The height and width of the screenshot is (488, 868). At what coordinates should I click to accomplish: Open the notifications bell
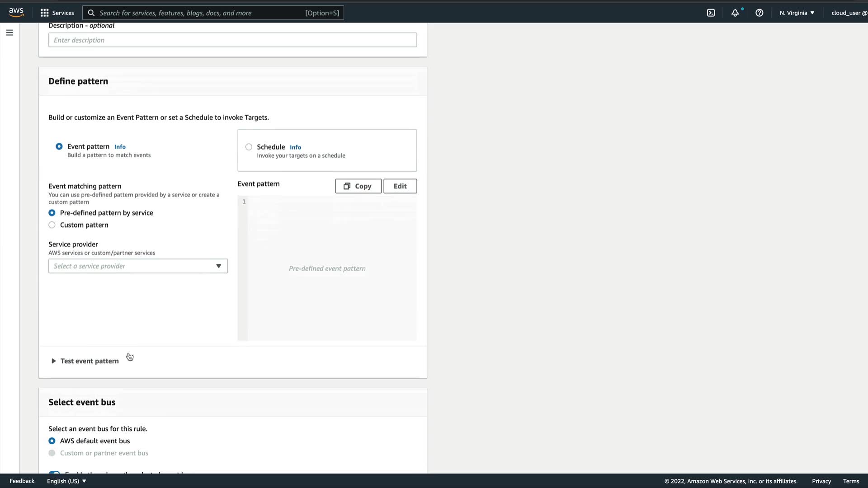coord(735,13)
